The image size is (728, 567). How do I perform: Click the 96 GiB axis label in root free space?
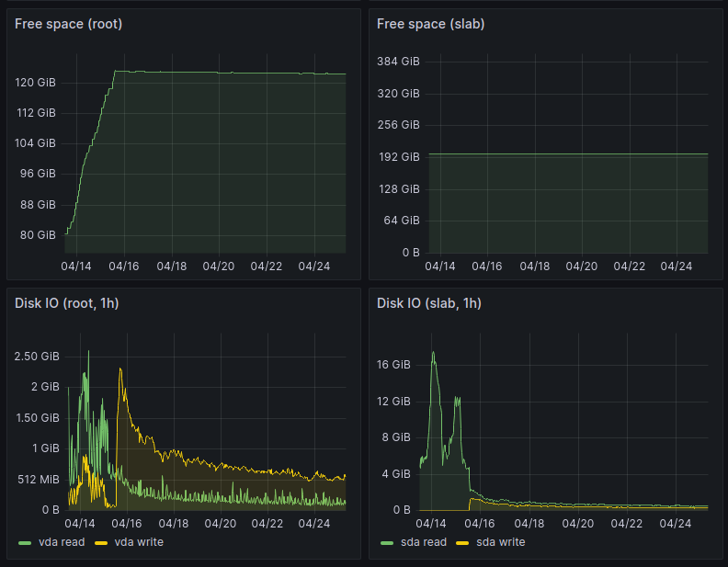point(38,174)
